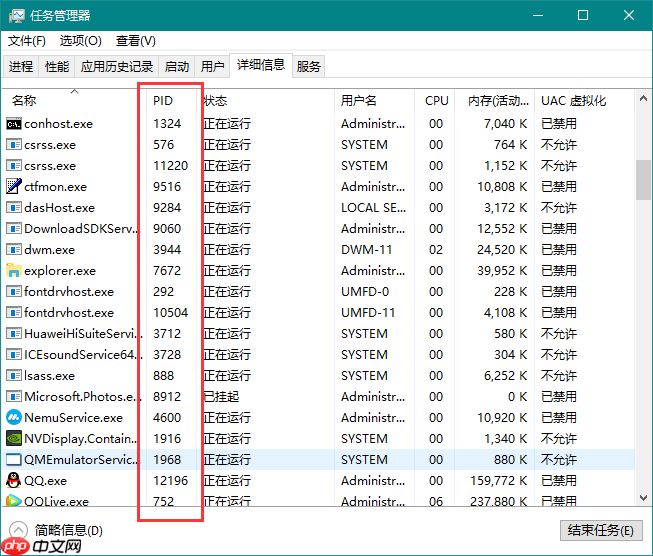
Task: Open the 文件(F) menu
Action: [x=27, y=41]
